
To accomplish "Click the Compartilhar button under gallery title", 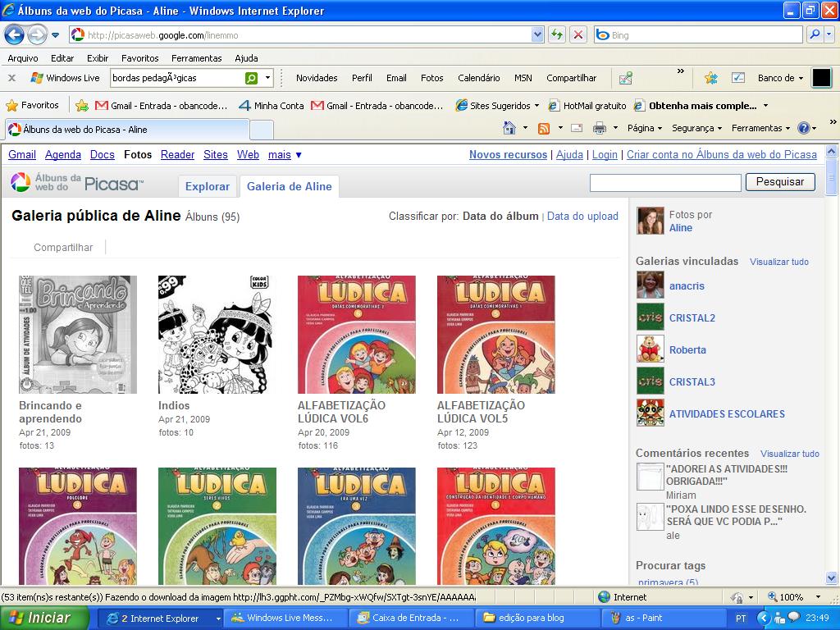I will (63, 248).
